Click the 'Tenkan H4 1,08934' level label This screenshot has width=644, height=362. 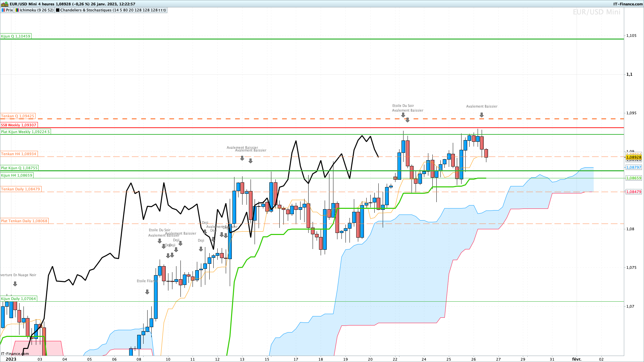coord(19,154)
